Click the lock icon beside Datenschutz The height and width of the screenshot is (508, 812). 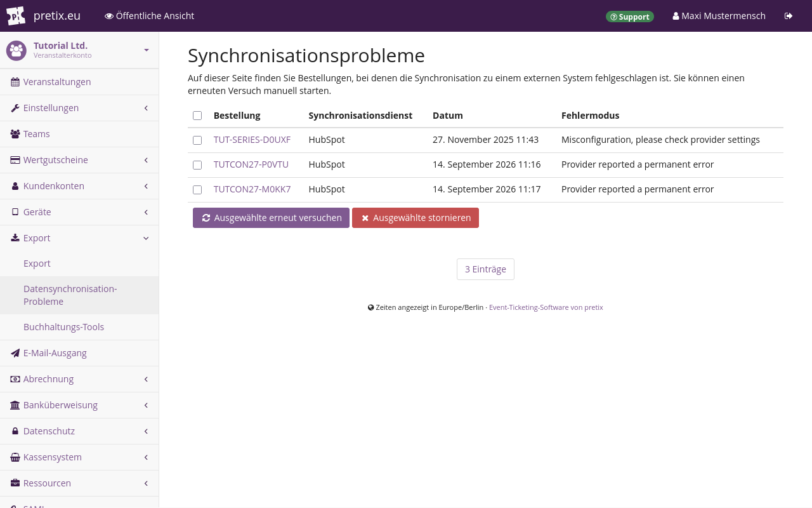[15, 431]
